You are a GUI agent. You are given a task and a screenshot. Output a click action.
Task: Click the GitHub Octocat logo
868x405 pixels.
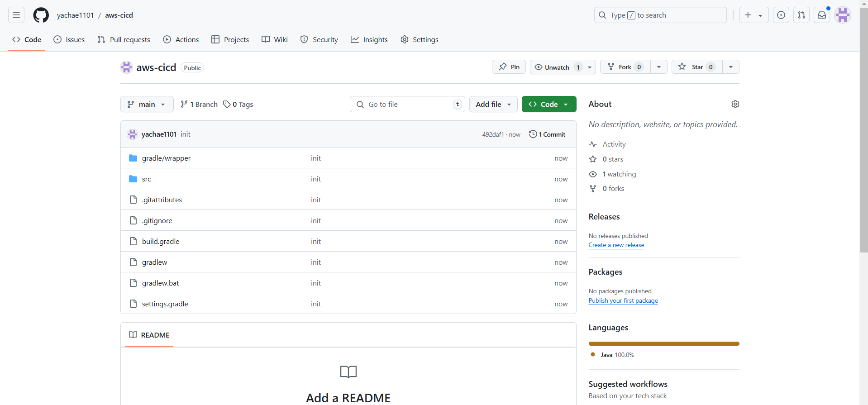point(41,15)
